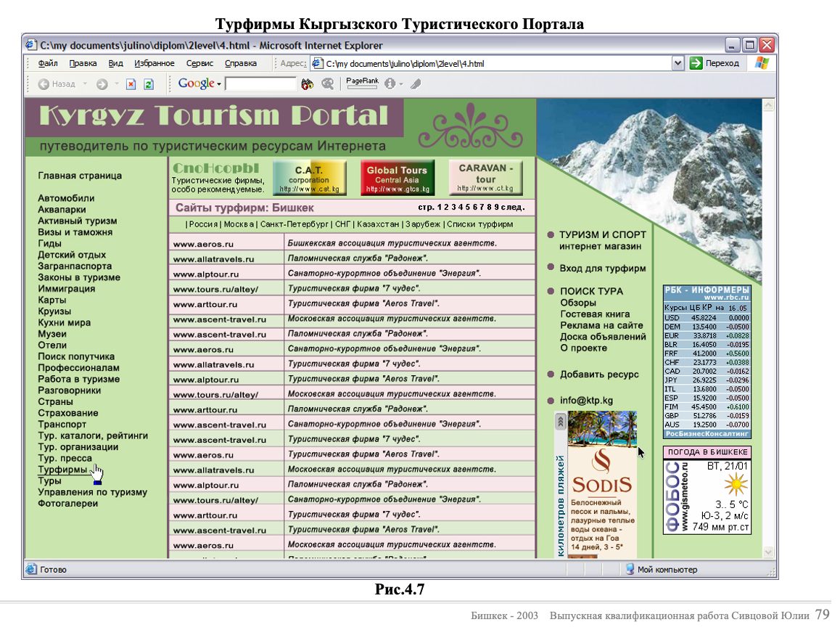
Task: Open the page info dropdown arrow
Action: pos(400,84)
